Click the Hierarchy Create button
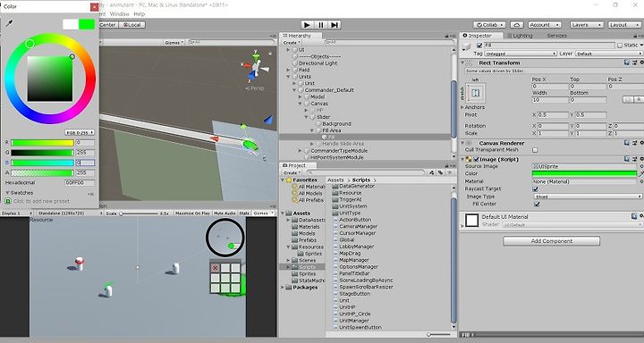Image resolution: width=644 pixels, height=343 pixels. point(292,42)
